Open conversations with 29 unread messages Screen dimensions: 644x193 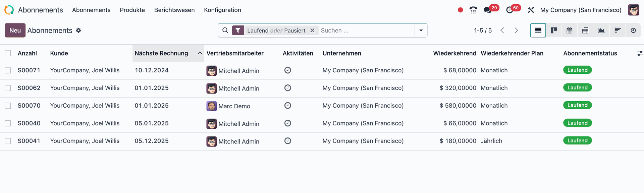point(488,10)
